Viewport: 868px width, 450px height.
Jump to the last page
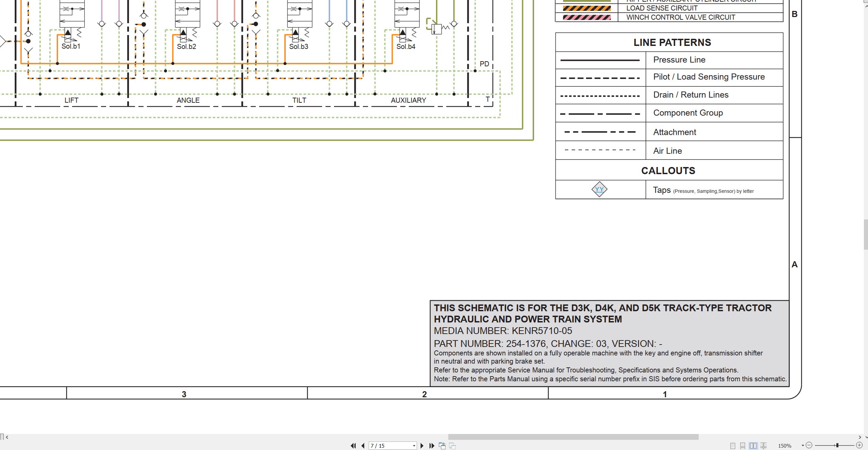pyautogui.click(x=432, y=446)
